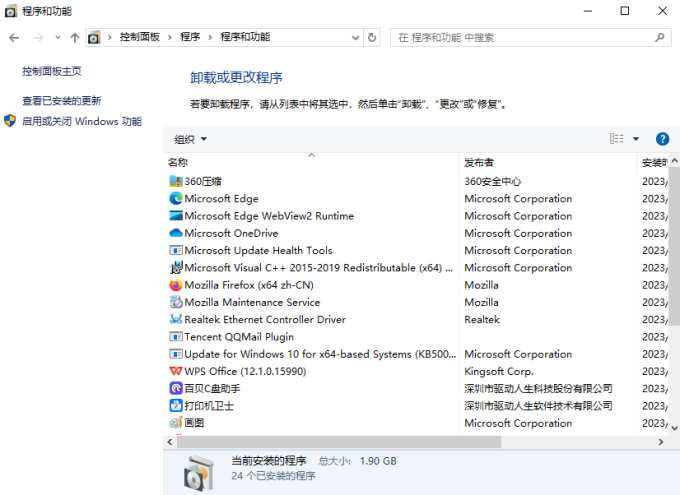Screen dimensions: 680x495
Task: Click the horizontal scrollbar left arrow
Action: click(x=170, y=442)
